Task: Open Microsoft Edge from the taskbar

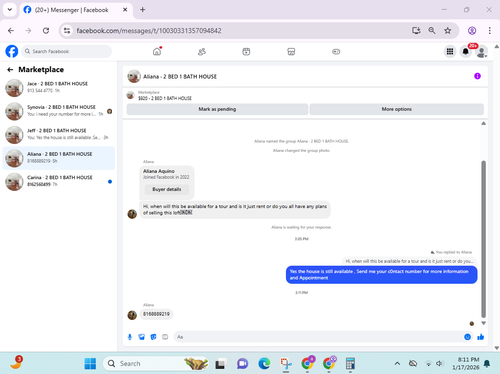Action: [264, 363]
